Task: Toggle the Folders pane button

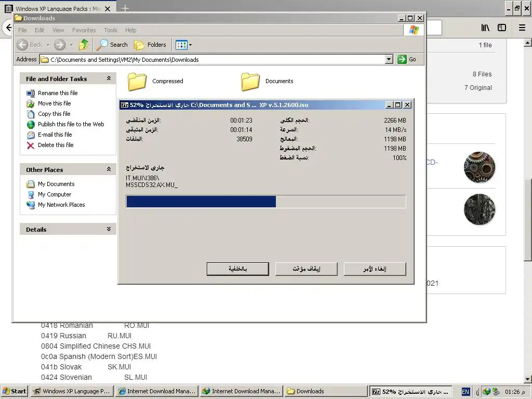Action: pos(150,45)
